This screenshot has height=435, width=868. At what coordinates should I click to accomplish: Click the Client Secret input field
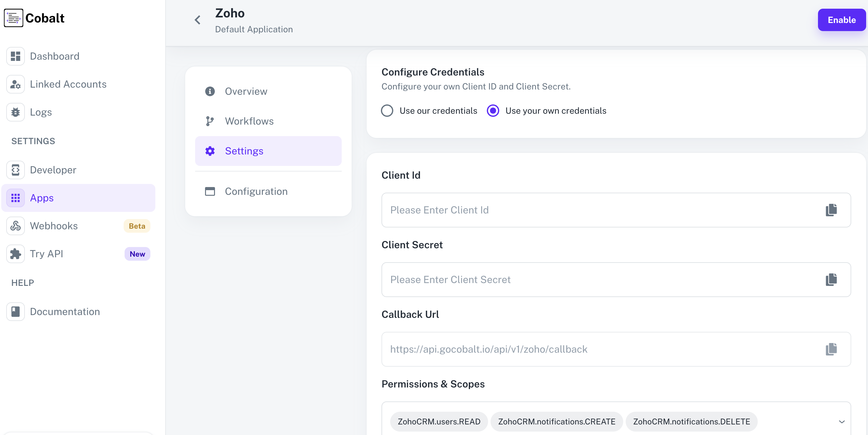click(573, 280)
